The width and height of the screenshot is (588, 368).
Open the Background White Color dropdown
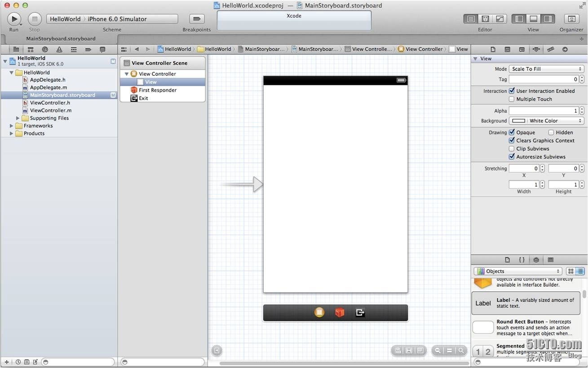click(x=546, y=121)
